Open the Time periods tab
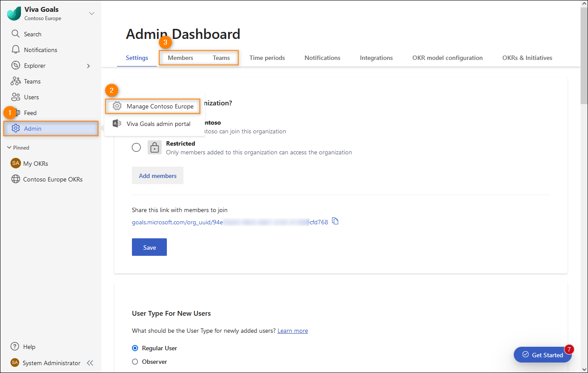The image size is (588, 373). [267, 58]
